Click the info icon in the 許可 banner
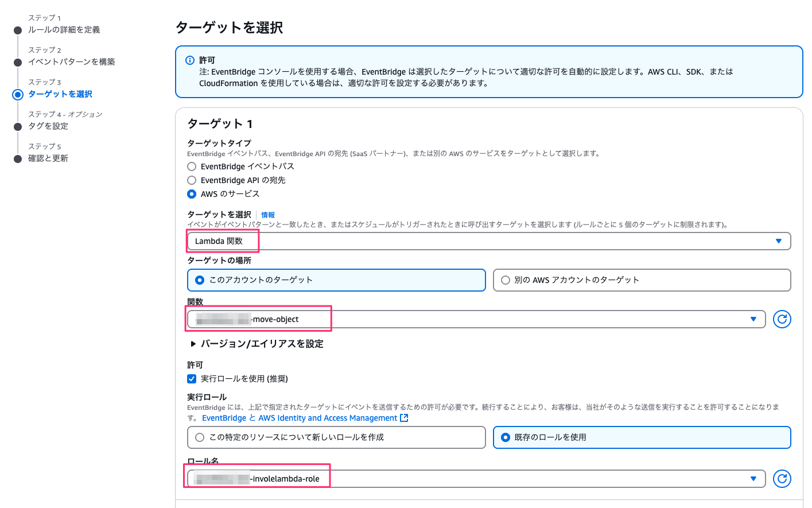 tap(190, 60)
